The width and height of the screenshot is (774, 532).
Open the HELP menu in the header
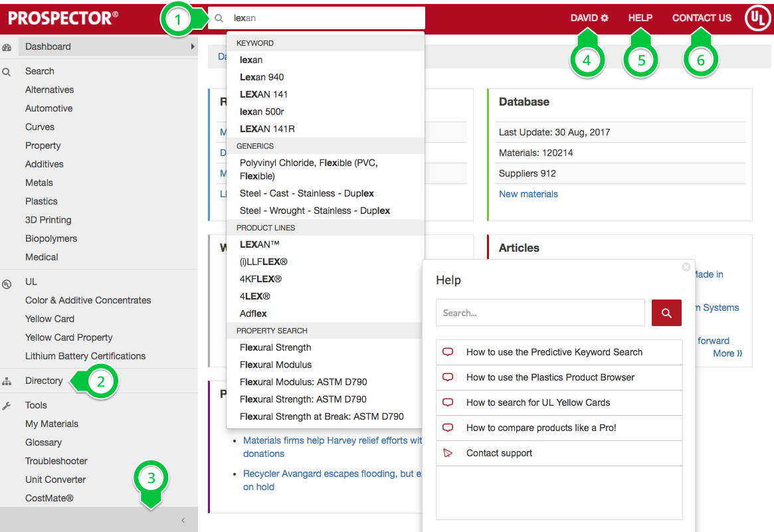[640, 18]
